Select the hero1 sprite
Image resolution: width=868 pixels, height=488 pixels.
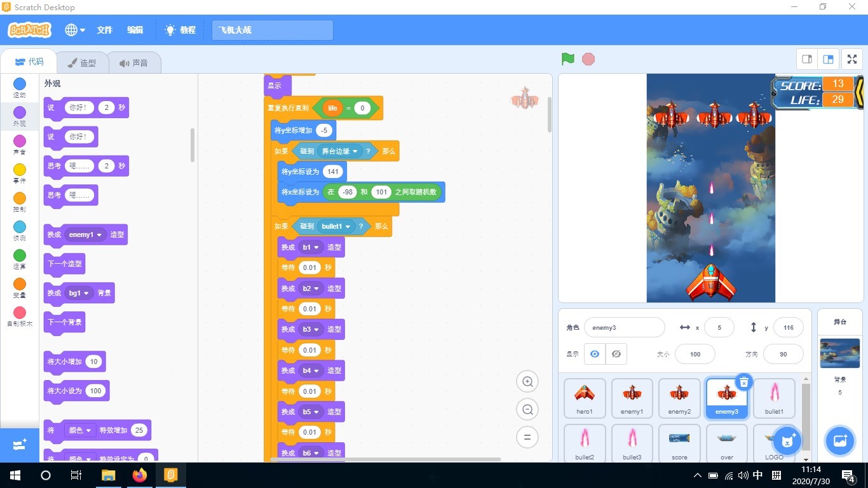pyautogui.click(x=585, y=398)
